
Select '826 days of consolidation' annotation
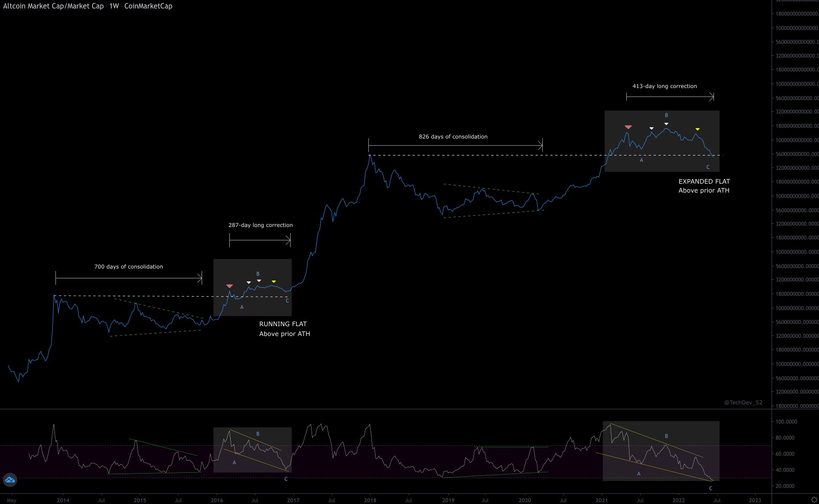[x=453, y=137]
